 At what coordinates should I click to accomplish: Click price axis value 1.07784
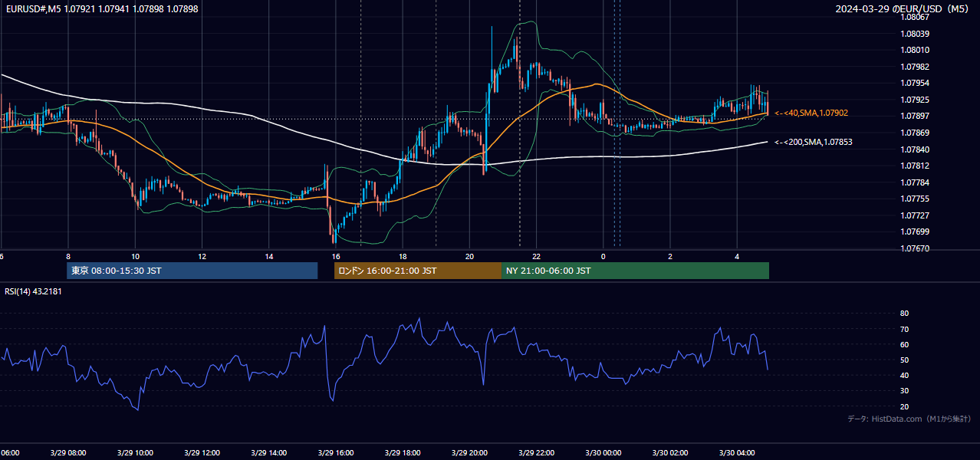916,182
